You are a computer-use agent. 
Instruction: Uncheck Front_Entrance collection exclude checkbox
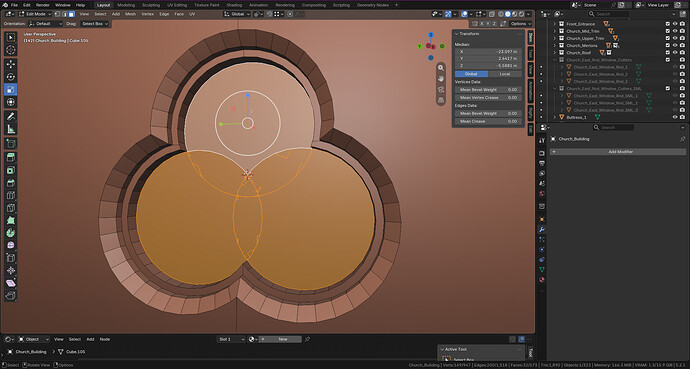pos(668,24)
